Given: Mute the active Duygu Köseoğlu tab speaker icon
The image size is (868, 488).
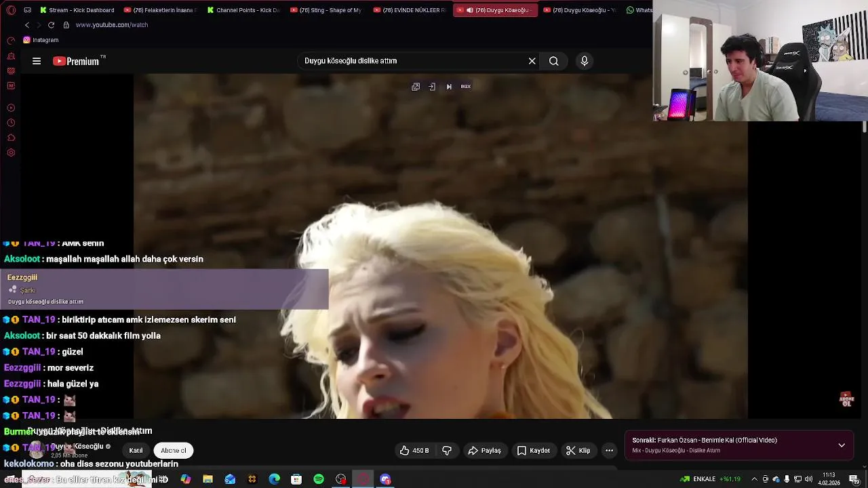Looking at the screenshot, I should click(469, 10).
